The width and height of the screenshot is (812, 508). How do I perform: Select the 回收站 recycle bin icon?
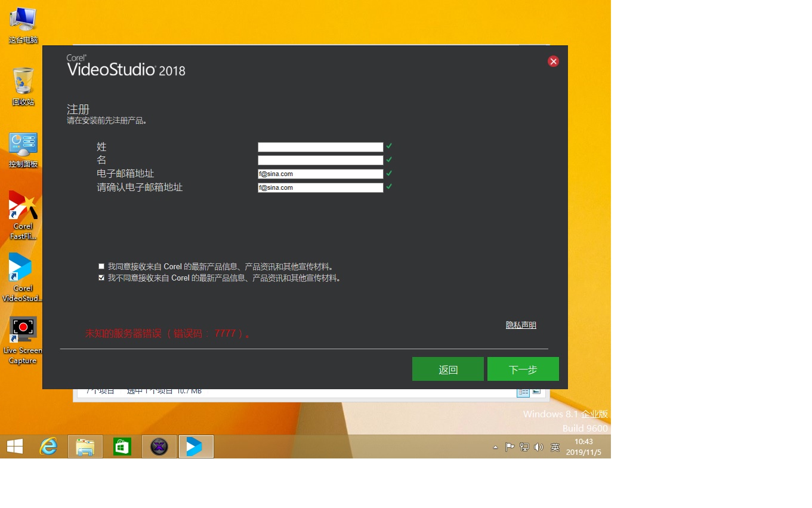[23, 87]
